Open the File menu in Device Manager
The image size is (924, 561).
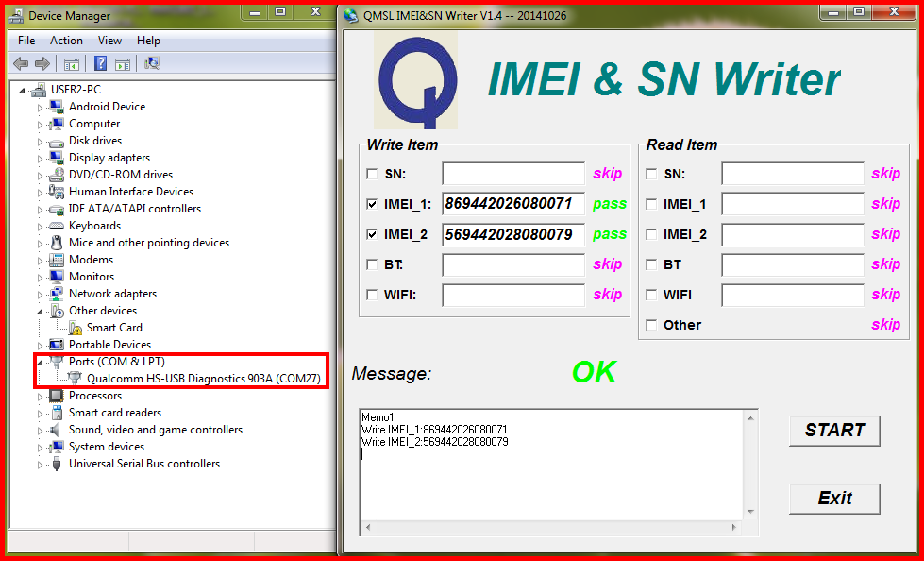[x=26, y=41]
